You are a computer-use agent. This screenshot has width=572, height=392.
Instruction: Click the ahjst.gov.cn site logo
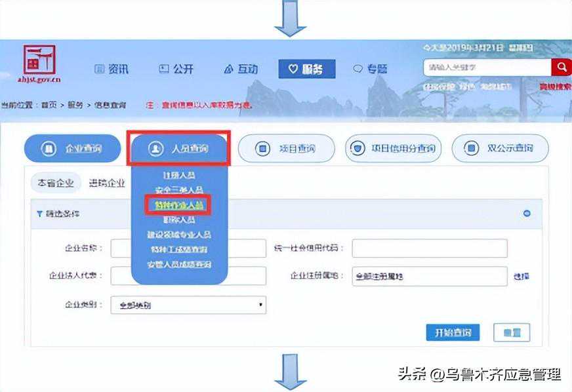(41, 64)
